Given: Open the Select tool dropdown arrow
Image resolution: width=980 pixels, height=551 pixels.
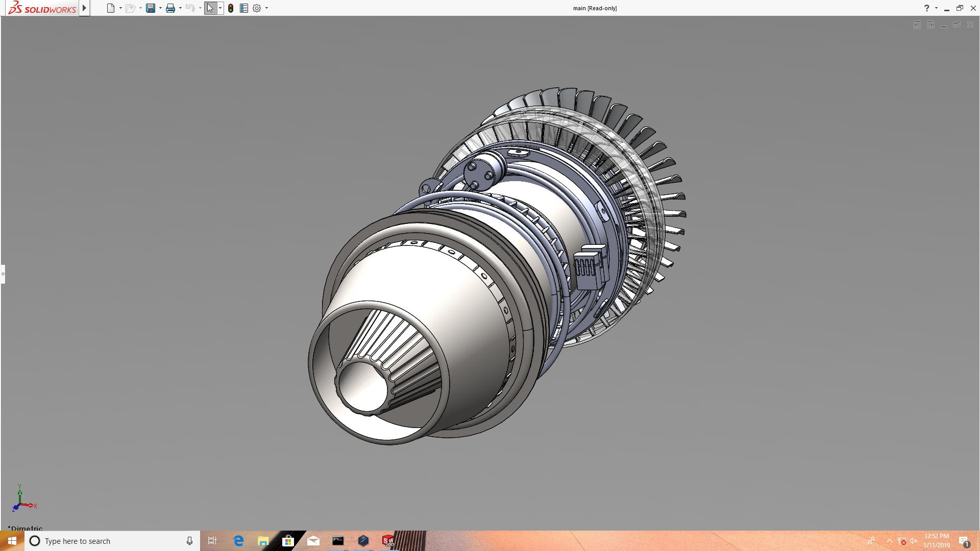Looking at the screenshot, I should pyautogui.click(x=220, y=8).
